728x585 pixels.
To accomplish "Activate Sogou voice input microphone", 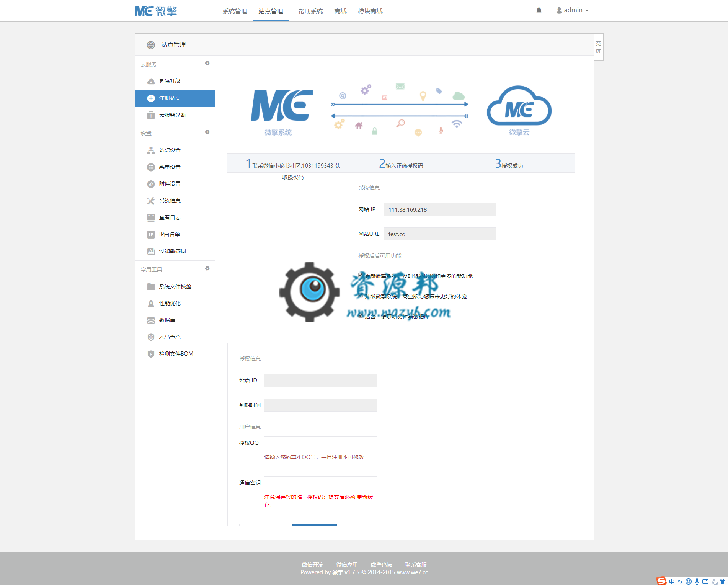I will pos(697,582).
